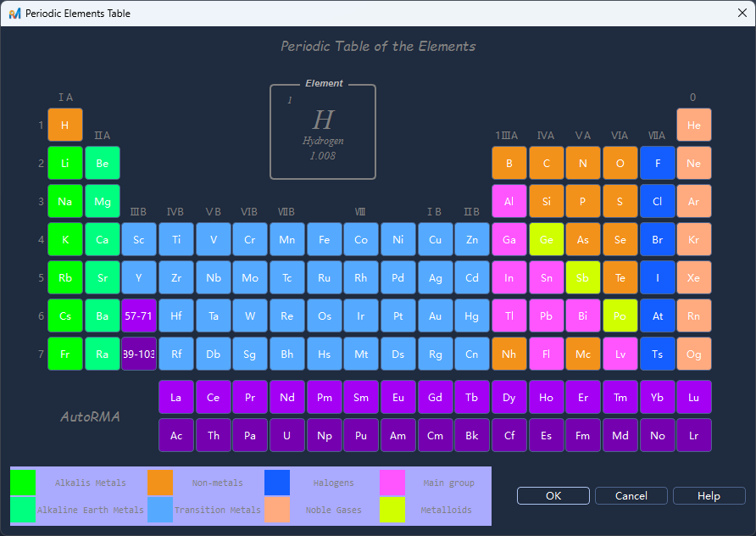Select the Lawrencium (Lr) element tile
This screenshot has height=536, width=756.
(694, 435)
